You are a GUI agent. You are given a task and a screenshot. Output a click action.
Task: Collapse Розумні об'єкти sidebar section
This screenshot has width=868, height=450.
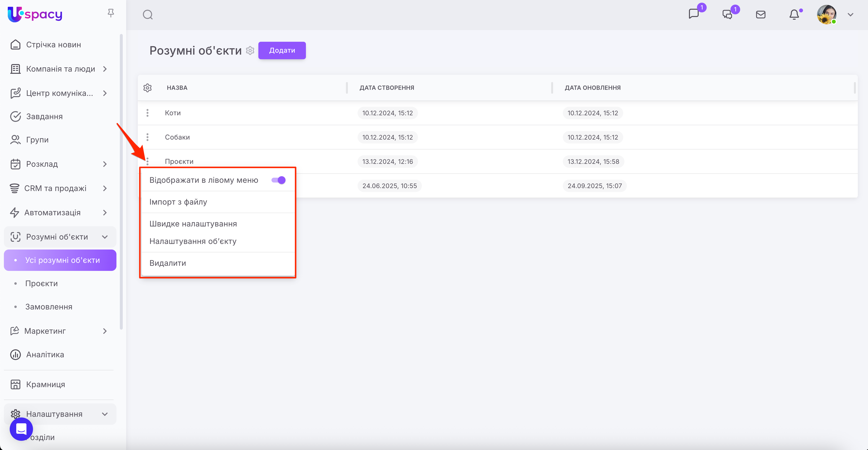(105, 237)
